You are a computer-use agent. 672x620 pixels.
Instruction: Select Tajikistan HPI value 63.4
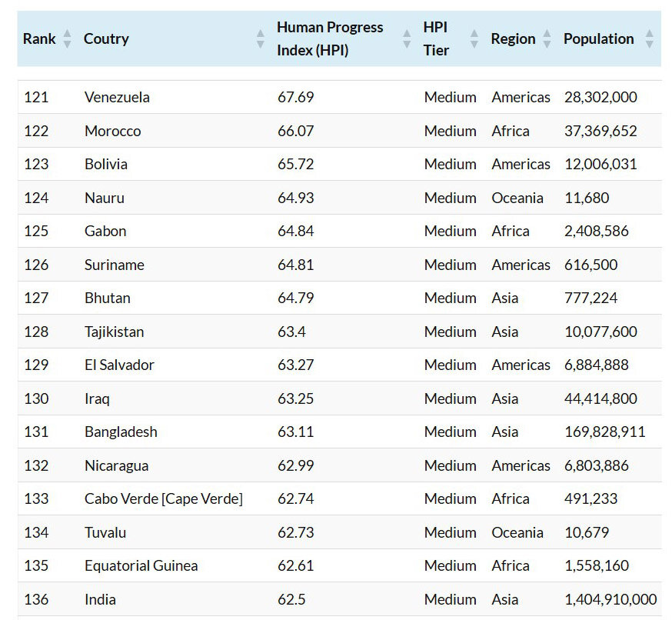click(292, 332)
